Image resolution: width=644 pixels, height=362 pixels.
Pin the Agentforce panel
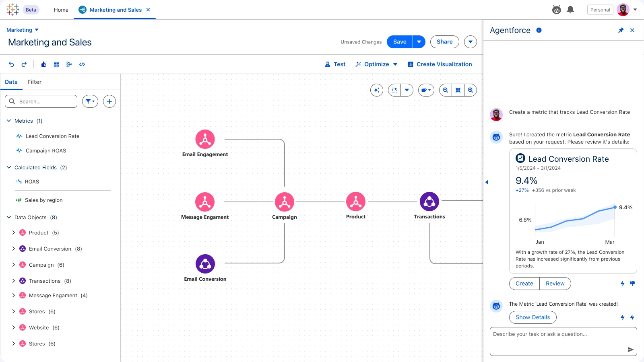click(x=621, y=30)
